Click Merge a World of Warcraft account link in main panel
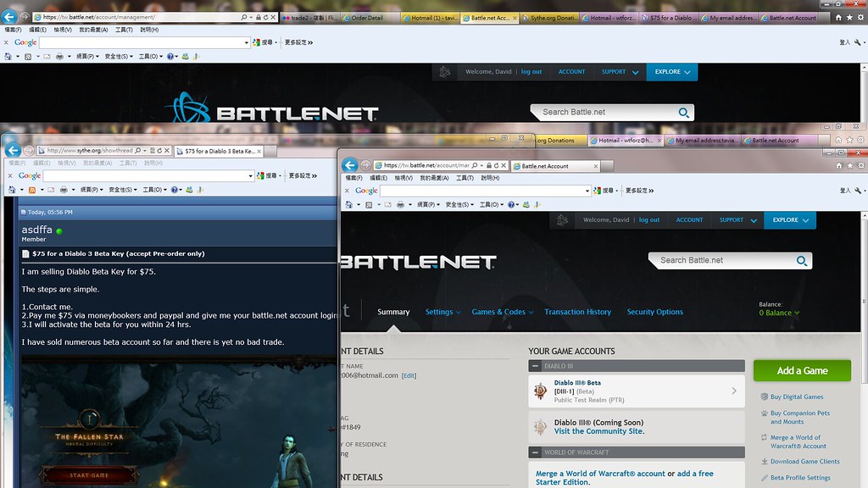 coord(600,474)
